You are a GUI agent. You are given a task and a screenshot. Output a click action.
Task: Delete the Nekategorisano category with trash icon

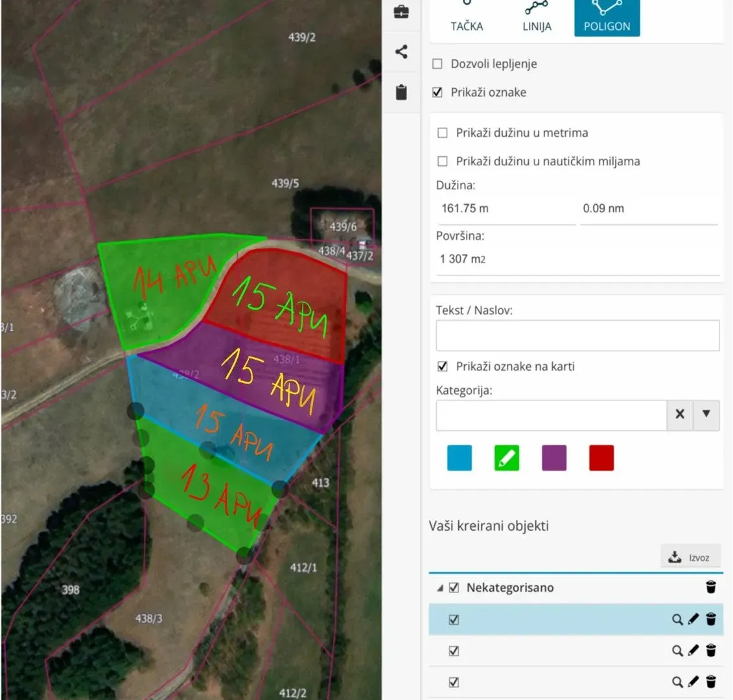point(710,587)
